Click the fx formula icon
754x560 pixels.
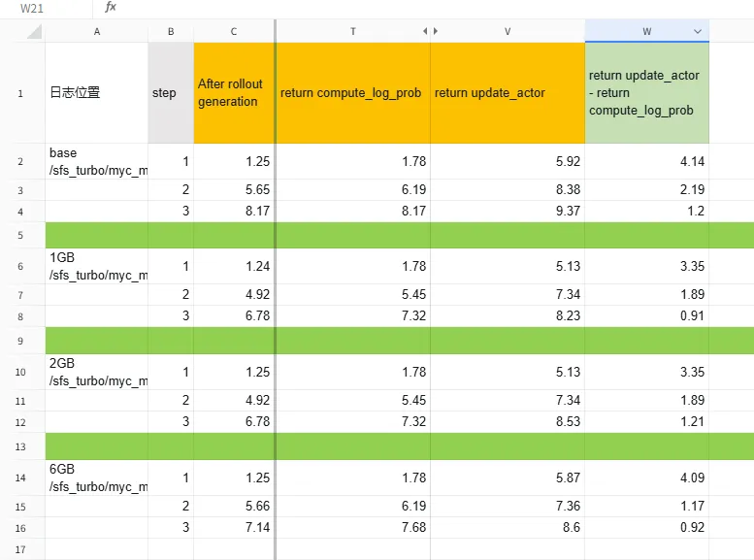(111, 8)
